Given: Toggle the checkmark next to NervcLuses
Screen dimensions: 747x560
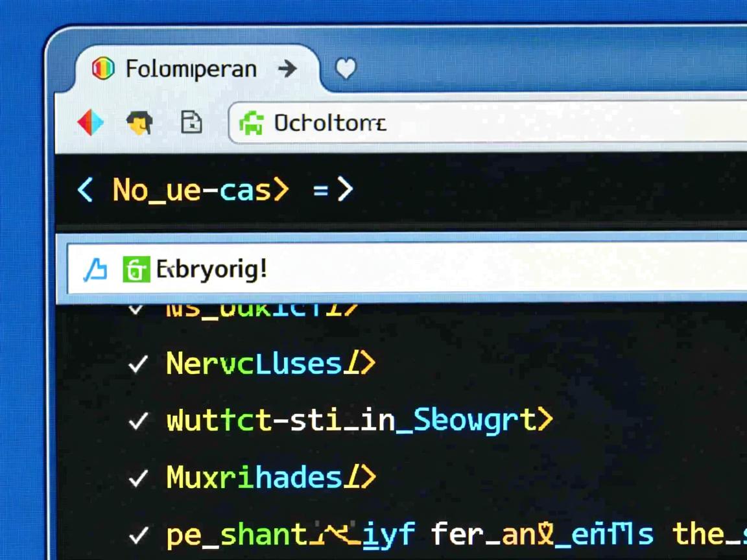Looking at the screenshot, I should pyautogui.click(x=138, y=364).
